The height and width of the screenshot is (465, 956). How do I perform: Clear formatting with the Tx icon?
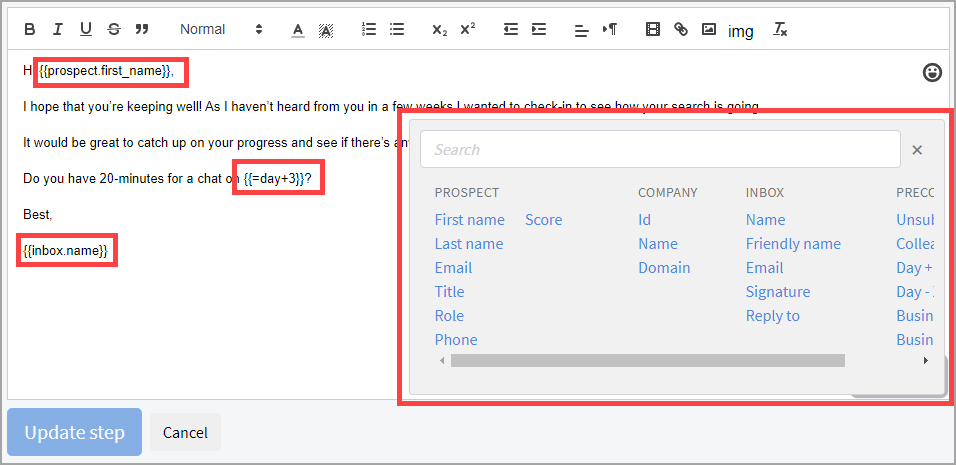780,29
